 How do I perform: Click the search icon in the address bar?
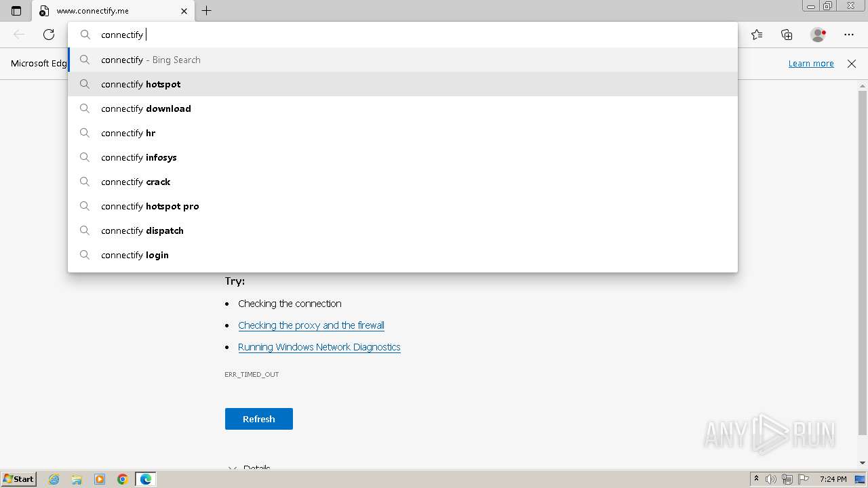(85, 35)
